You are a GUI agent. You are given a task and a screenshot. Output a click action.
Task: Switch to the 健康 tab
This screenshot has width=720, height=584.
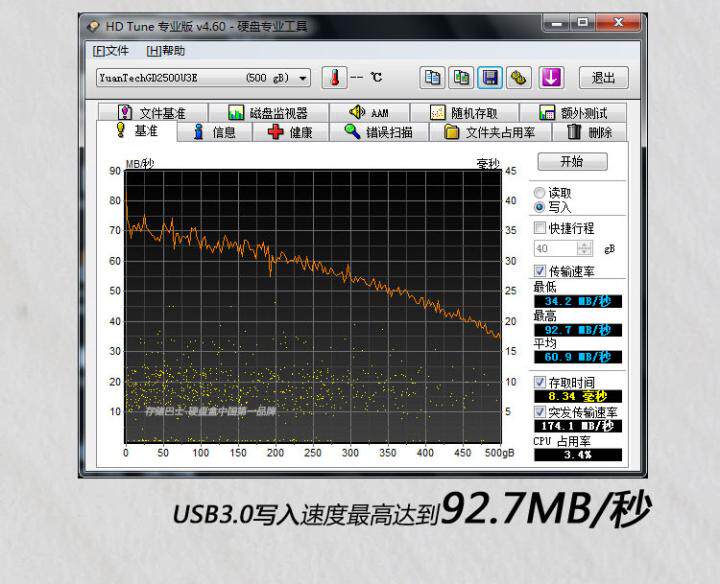point(291,132)
